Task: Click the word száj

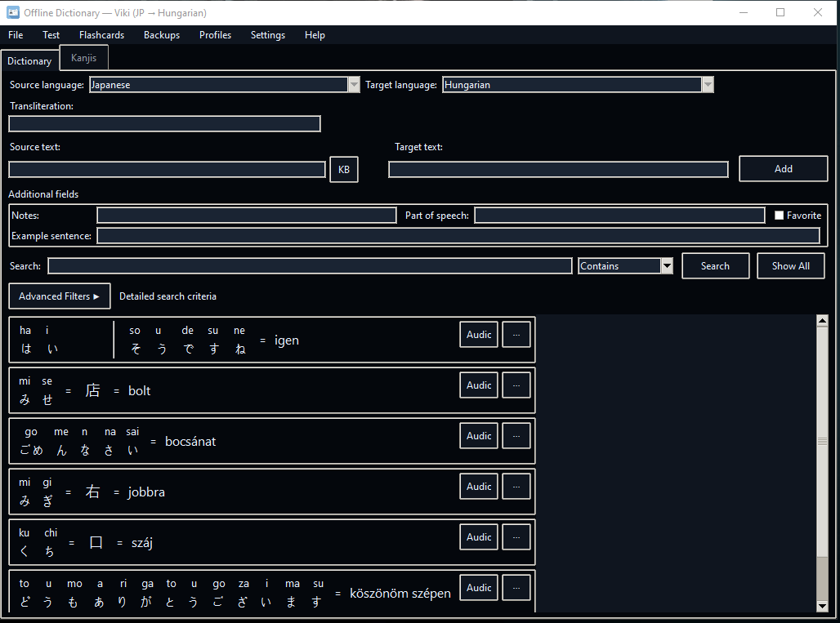Action: pos(142,543)
